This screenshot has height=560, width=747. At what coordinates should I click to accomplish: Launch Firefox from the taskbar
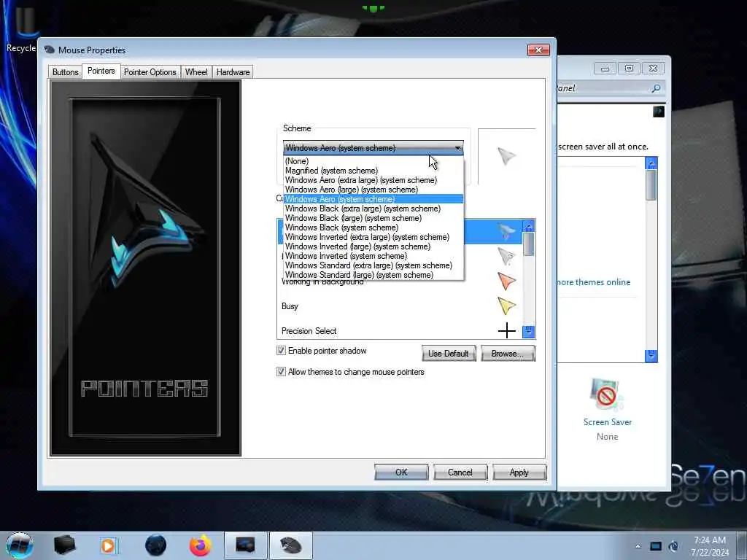click(x=201, y=545)
